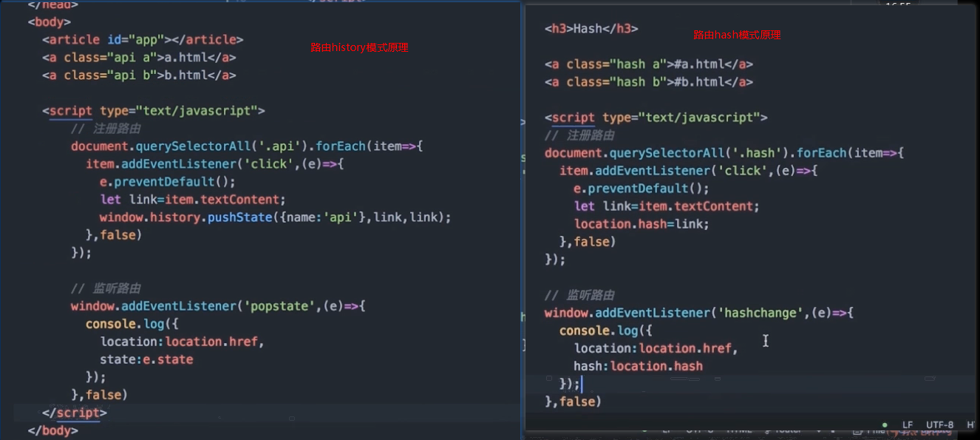
Task: Click the state:e.state line
Action: pos(146,359)
